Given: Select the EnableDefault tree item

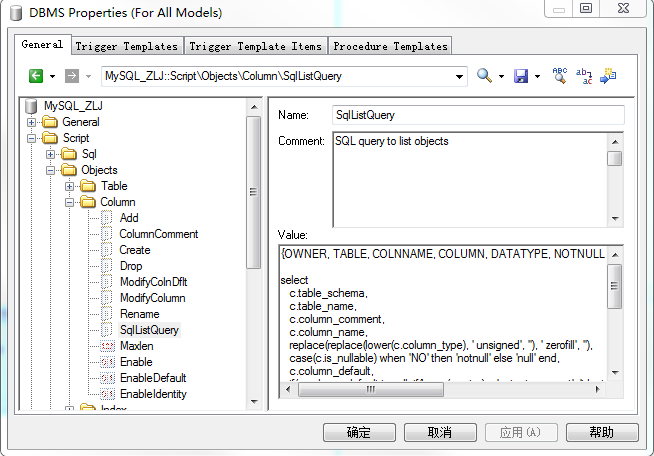Looking at the screenshot, I should 153,378.
